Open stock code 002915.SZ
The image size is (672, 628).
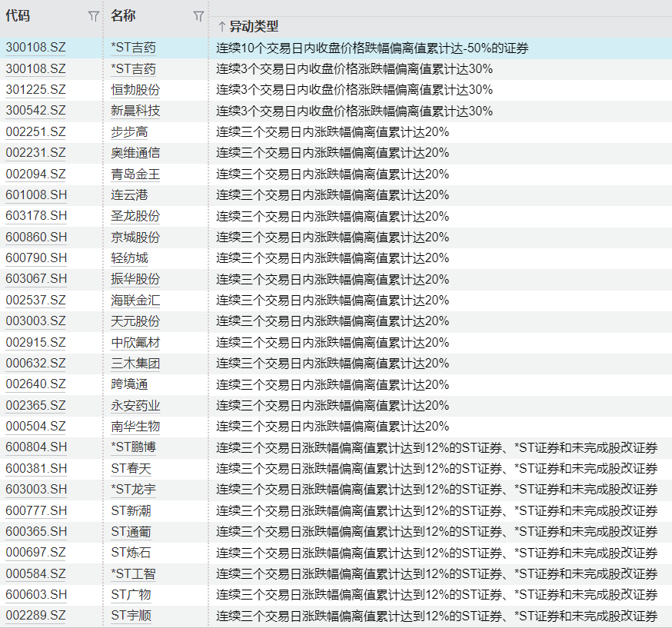pos(35,342)
